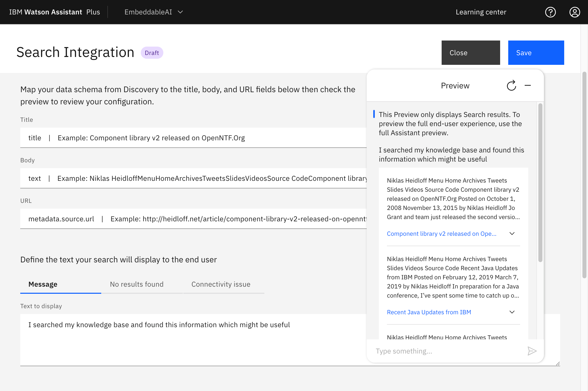Click the Text to display textarea
The image size is (588, 391).
(x=193, y=340)
